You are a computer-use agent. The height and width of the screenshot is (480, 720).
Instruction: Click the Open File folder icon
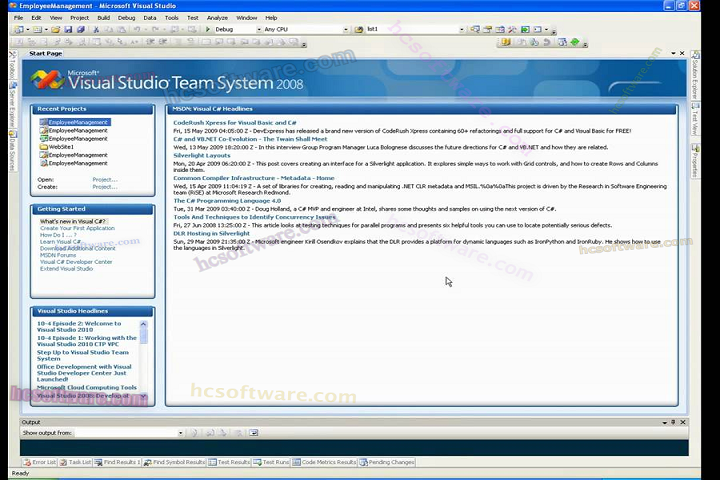(x=56, y=29)
